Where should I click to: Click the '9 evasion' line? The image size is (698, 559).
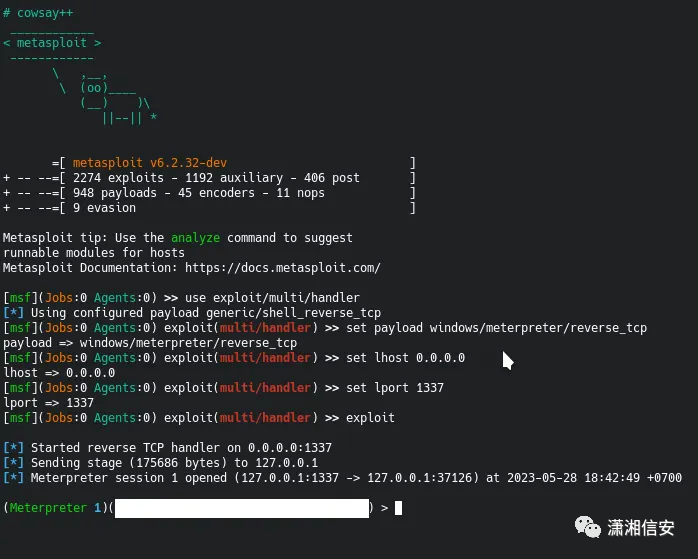(105, 208)
